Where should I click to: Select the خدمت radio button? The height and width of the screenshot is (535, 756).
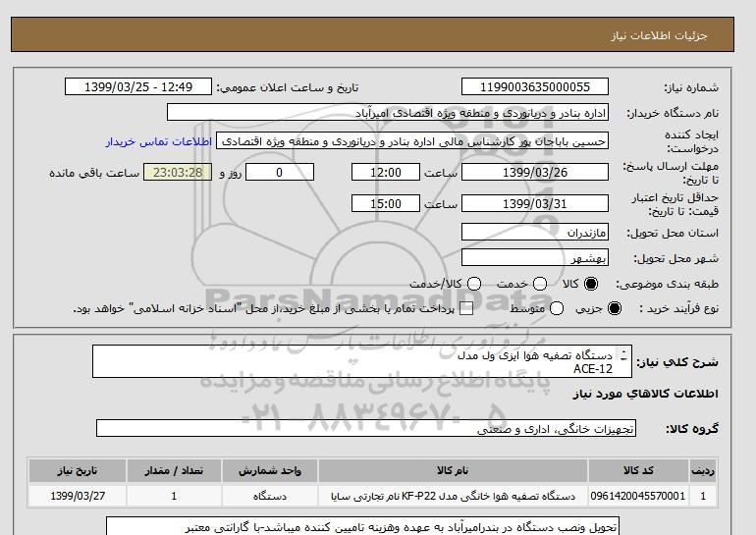point(540,284)
